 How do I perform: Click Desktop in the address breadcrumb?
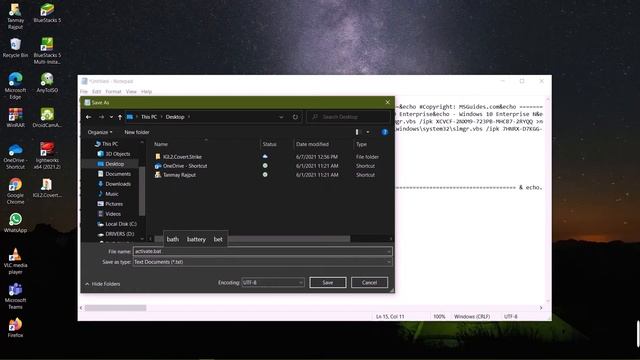point(175,117)
